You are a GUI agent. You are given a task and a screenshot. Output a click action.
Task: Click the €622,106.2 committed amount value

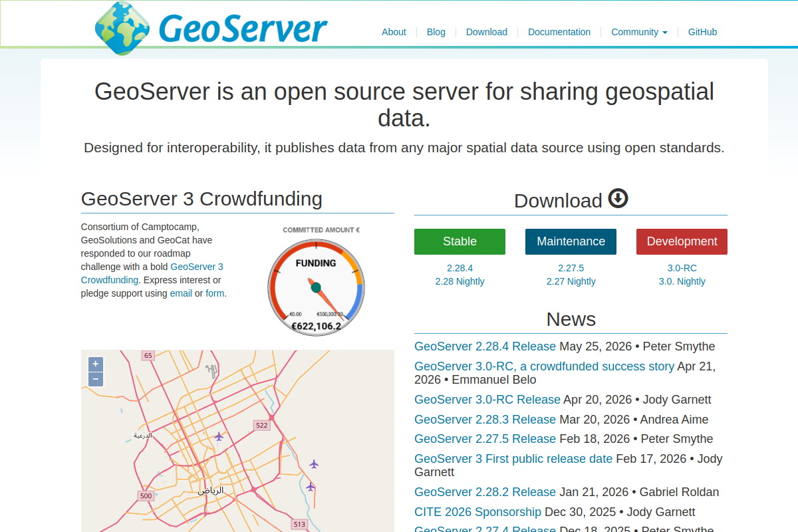click(317, 326)
